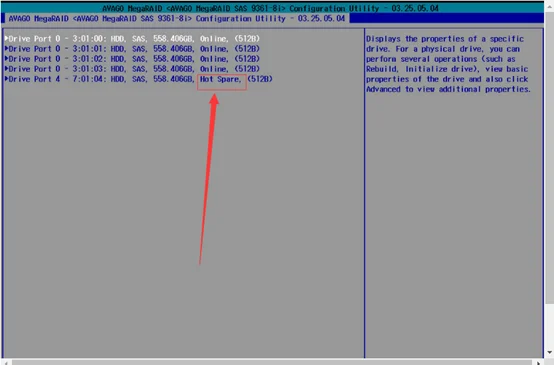The width and height of the screenshot is (554, 365).
Task: Expand arrow beside Drive Port 0 3:01:02
Action: pos(6,58)
